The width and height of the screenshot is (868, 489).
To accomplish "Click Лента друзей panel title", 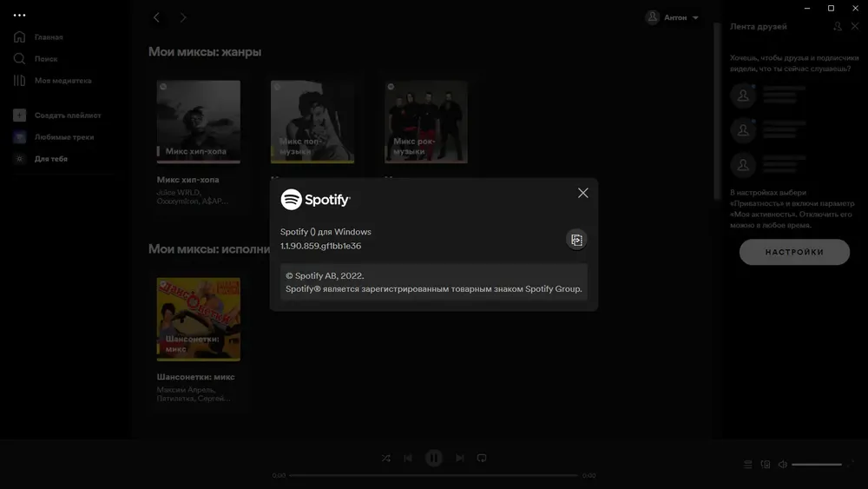I will (758, 27).
